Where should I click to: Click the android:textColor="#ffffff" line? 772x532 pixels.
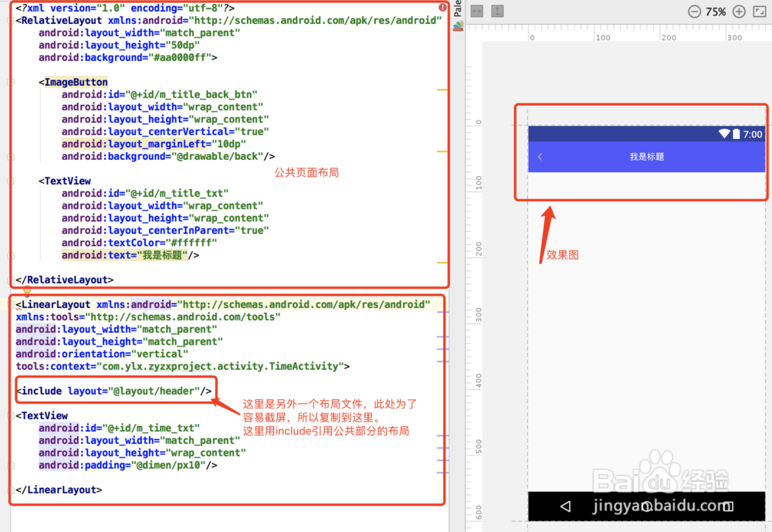[139, 243]
